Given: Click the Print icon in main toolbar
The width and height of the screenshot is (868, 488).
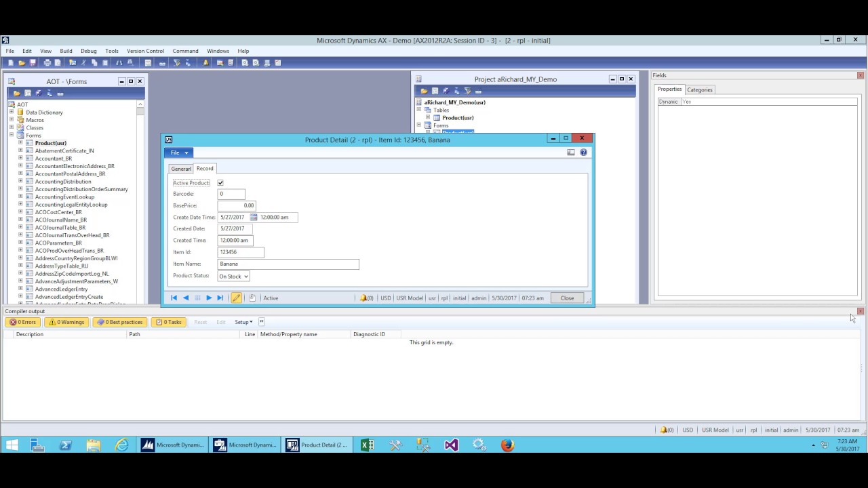Looking at the screenshot, I should (x=47, y=62).
